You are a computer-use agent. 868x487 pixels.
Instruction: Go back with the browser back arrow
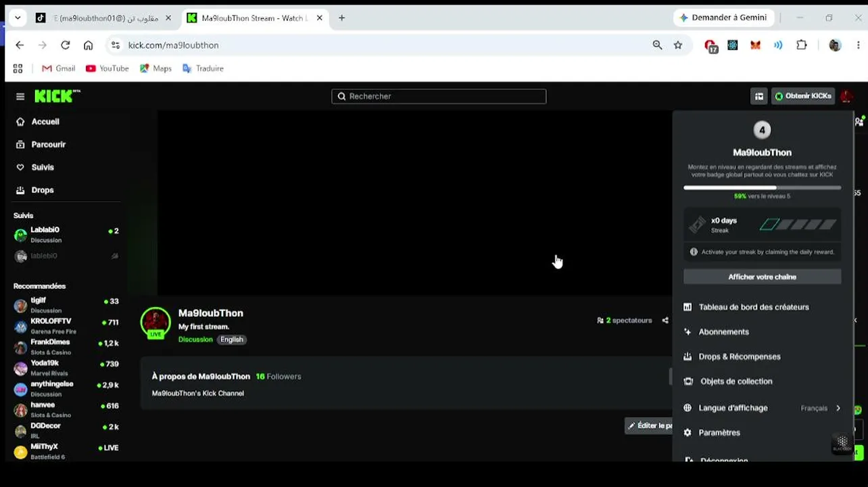pos(20,45)
